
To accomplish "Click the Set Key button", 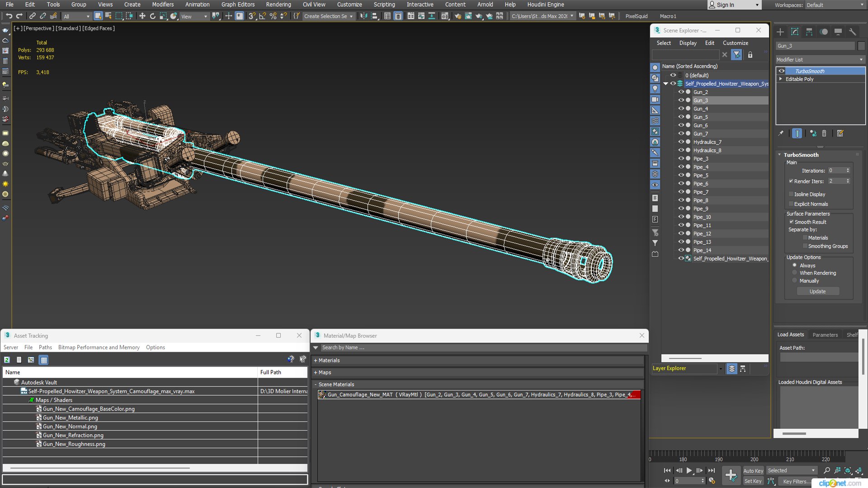I will pyautogui.click(x=753, y=481).
